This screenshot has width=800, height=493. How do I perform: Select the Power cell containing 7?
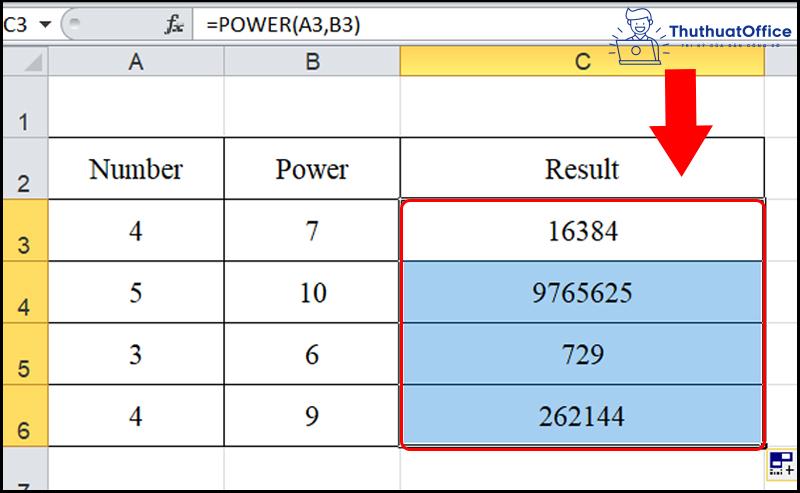(x=312, y=230)
